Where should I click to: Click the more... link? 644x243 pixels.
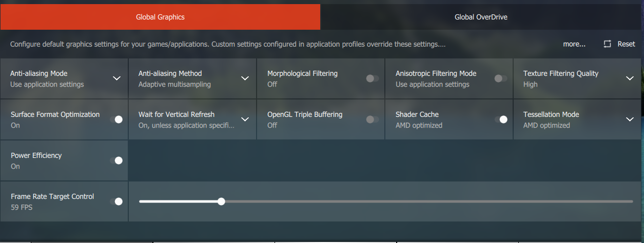point(574,44)
